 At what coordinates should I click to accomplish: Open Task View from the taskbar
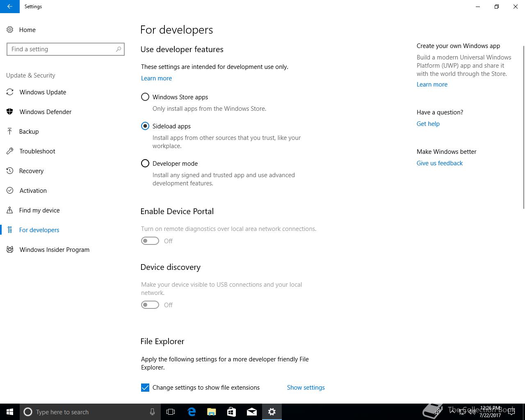(x=171, y=412)
